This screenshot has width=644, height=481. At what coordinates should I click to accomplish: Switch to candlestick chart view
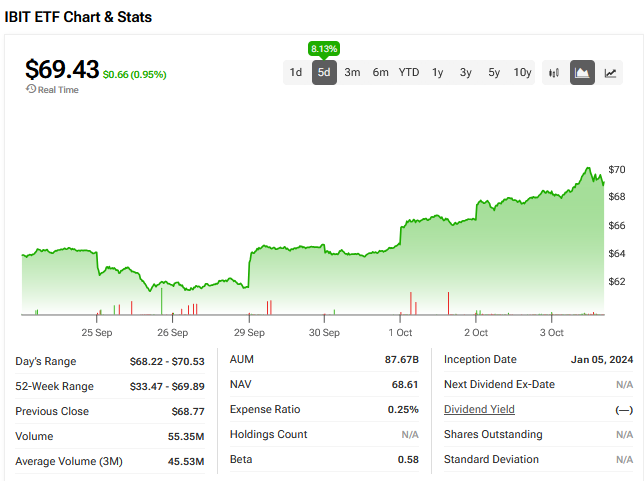point(555,72)
